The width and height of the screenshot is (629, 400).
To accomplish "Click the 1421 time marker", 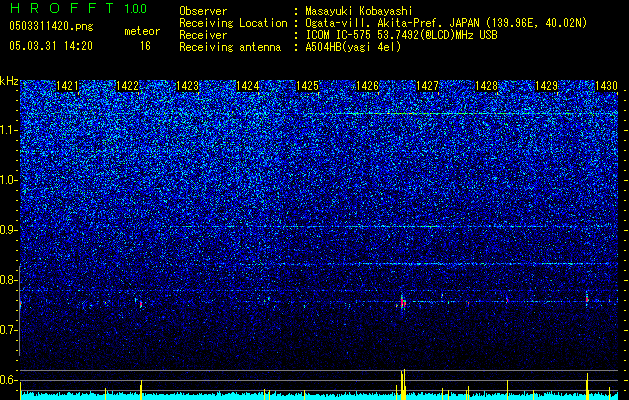I will tap(67, 85).
